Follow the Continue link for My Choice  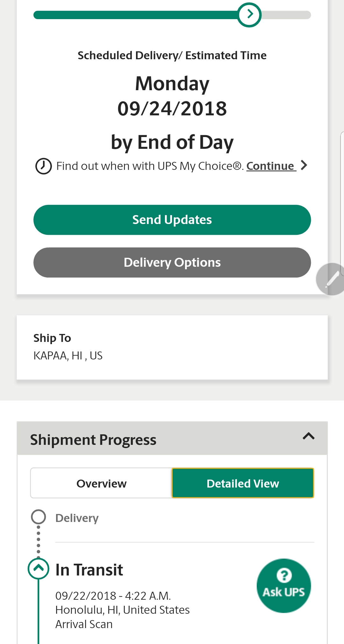click(271, 166)
